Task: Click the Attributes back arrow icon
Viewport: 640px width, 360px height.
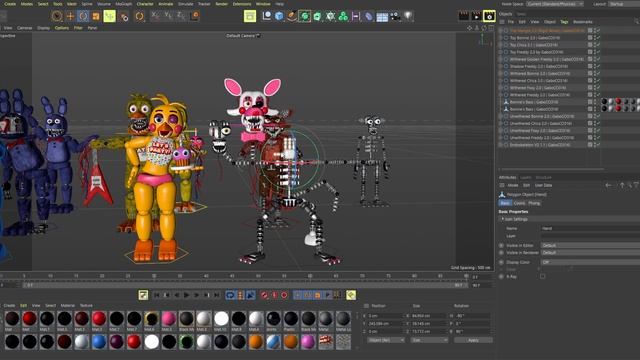Action: pos(609,185)
